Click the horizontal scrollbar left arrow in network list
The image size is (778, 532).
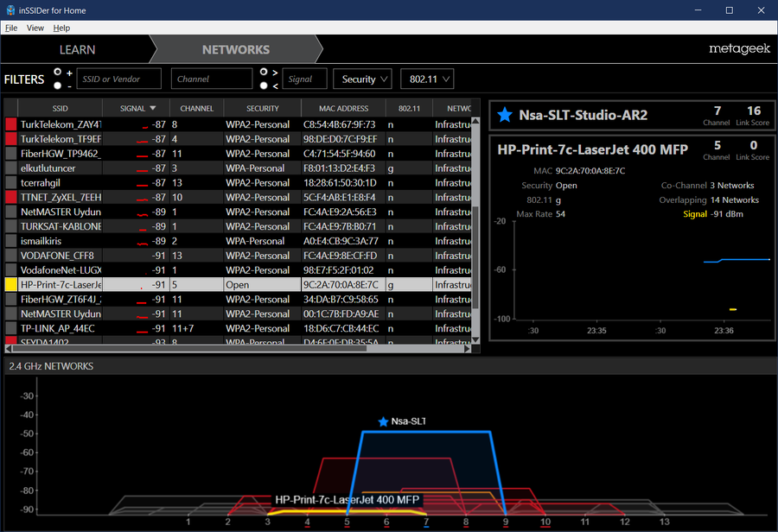click(x=9, y=349)
